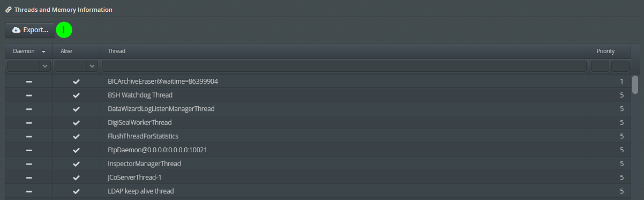Click the vertical scrollbar thumb in the table
644x200 pixels.
(635, 85)
